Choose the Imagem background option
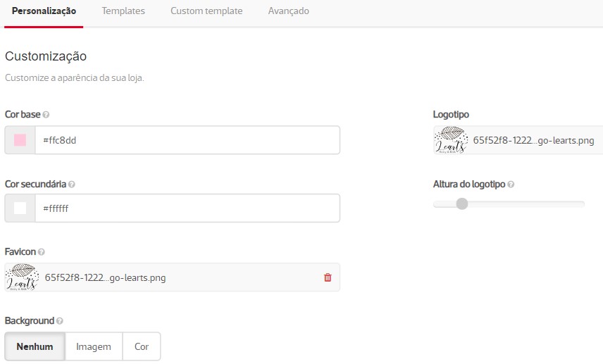 [x=94, y=346]
